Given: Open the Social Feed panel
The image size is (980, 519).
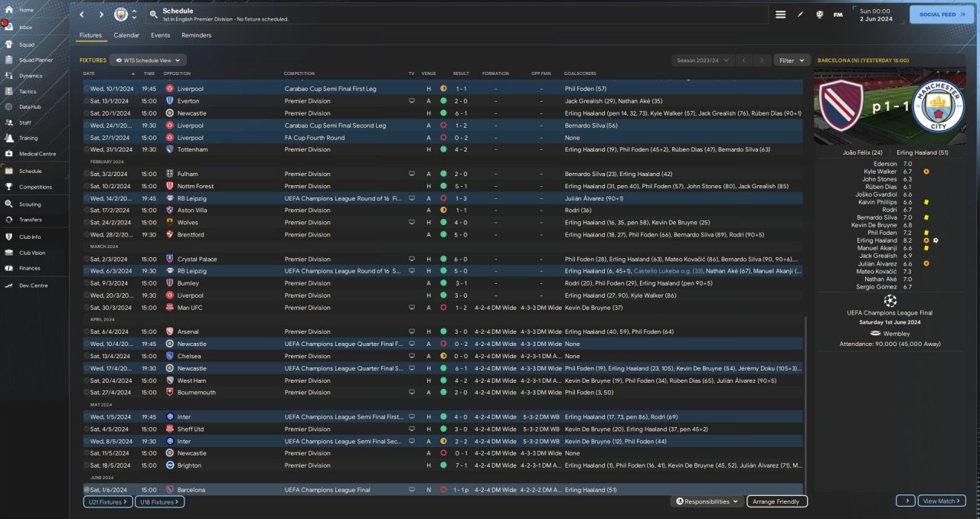Looking at the screenshot, I should pyautogui.click(x=942, y=15).
